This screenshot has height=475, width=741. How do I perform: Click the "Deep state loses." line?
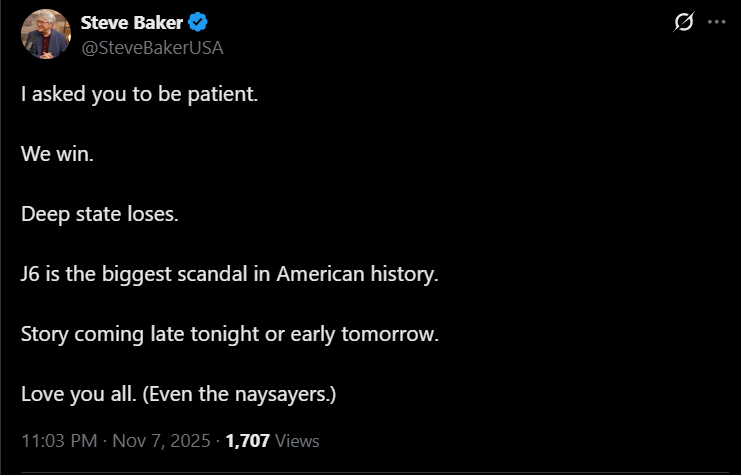click(x=100, y=215)
